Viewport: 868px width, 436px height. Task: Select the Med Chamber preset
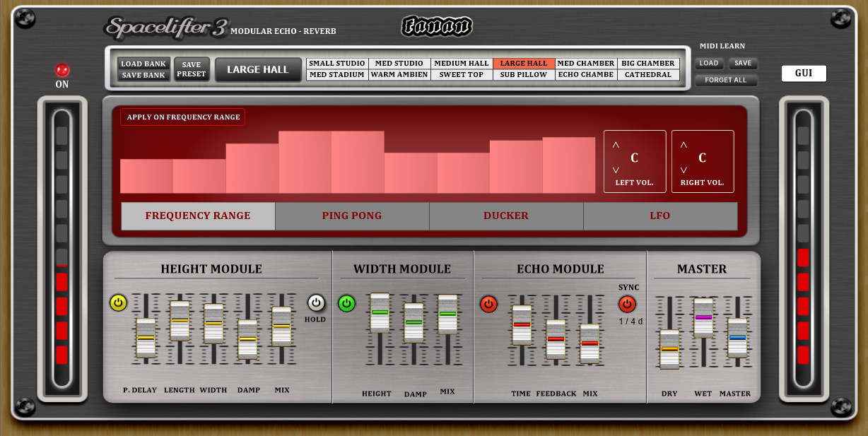[586, 64]
